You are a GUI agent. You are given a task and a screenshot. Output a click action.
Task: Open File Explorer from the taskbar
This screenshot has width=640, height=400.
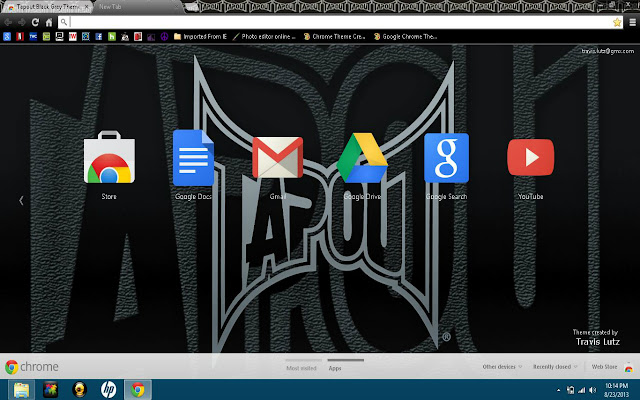tap(21, 390)
